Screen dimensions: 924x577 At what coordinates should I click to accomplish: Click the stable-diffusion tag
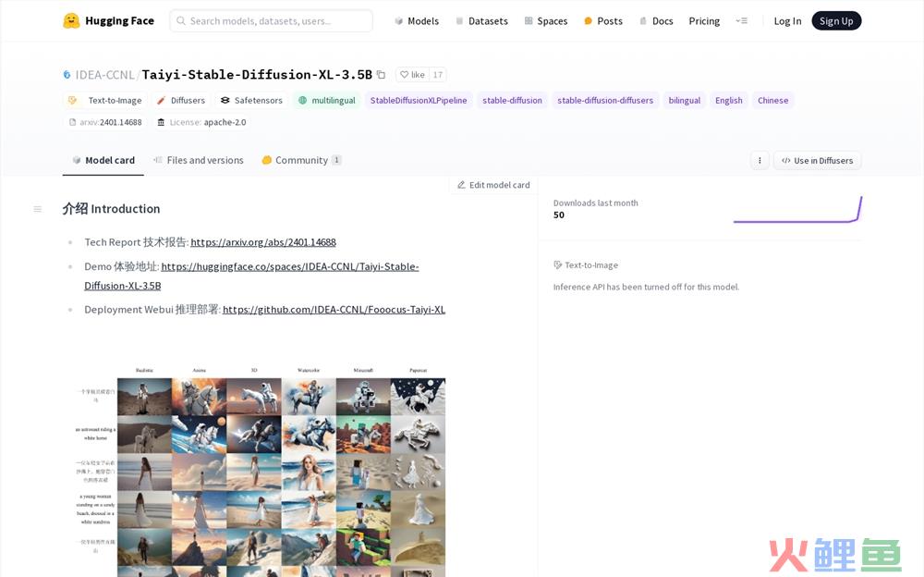point(512,100)
